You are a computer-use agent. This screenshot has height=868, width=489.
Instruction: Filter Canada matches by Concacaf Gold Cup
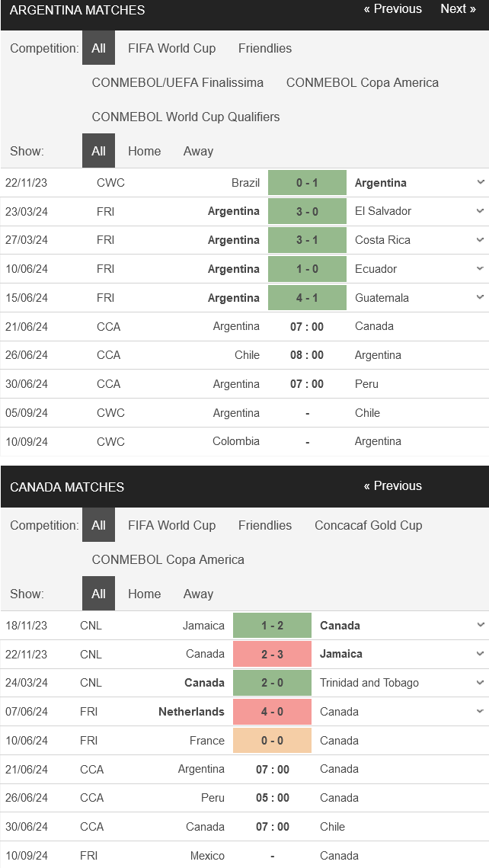(x=368, y=525)
